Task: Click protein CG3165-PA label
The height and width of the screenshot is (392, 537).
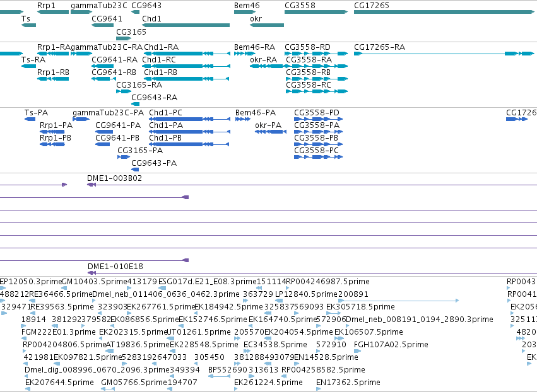Action: [x=140, y=151]
